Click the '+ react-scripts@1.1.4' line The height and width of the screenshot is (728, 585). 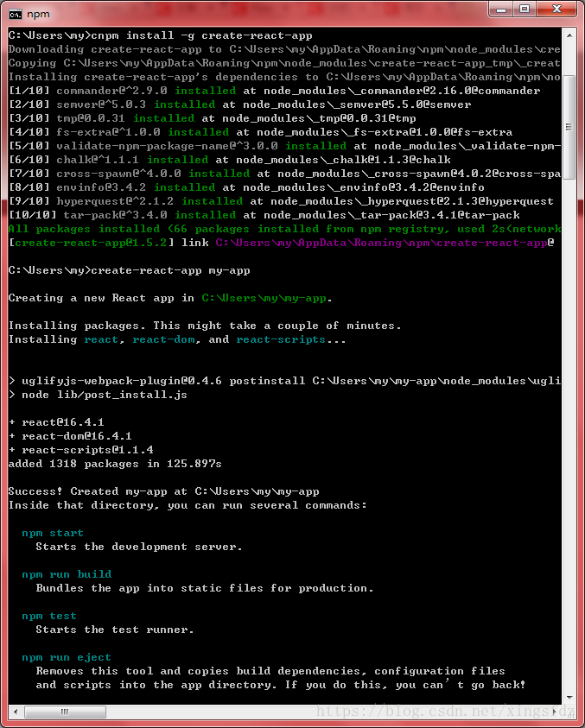pyautogui.click(x=81, y=450)
